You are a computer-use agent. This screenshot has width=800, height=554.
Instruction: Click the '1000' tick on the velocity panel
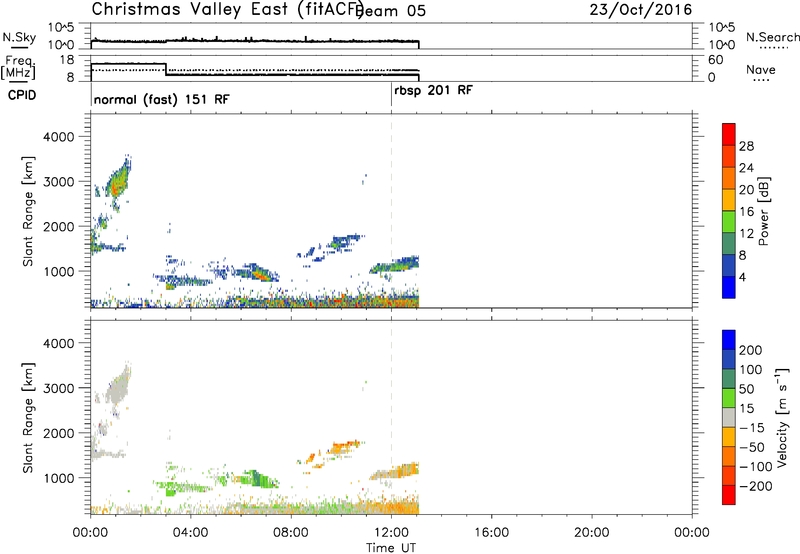pos(58,478)
